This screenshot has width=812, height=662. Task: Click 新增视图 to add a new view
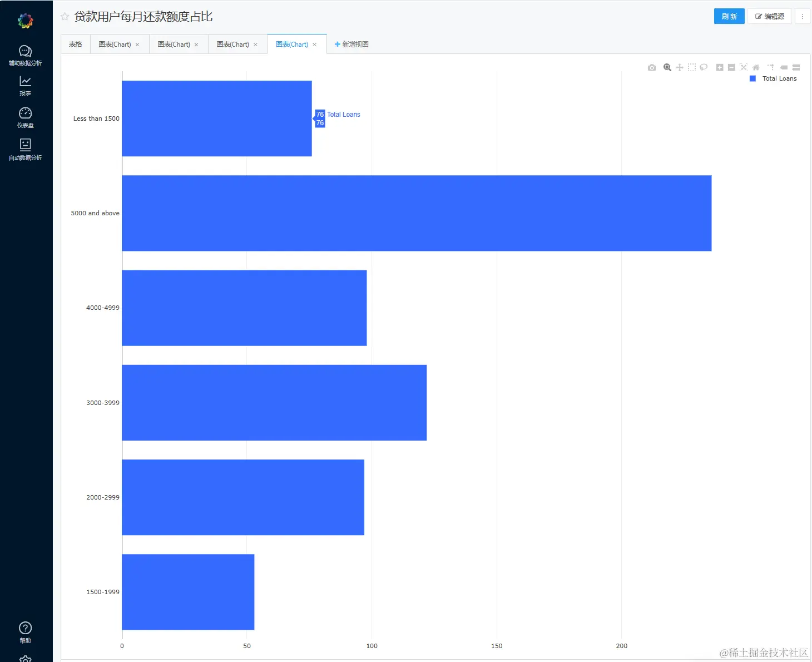pyautogui.click(x=351, y=44)
